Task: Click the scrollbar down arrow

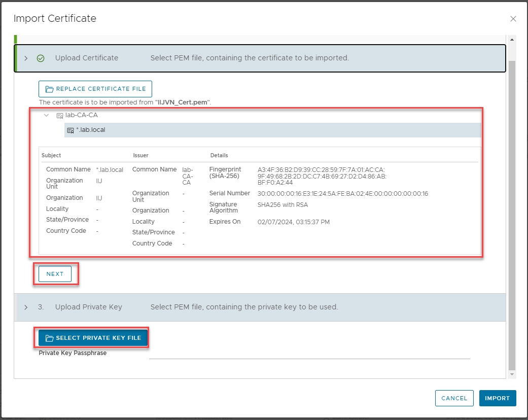Action: (x=511, y=374)
